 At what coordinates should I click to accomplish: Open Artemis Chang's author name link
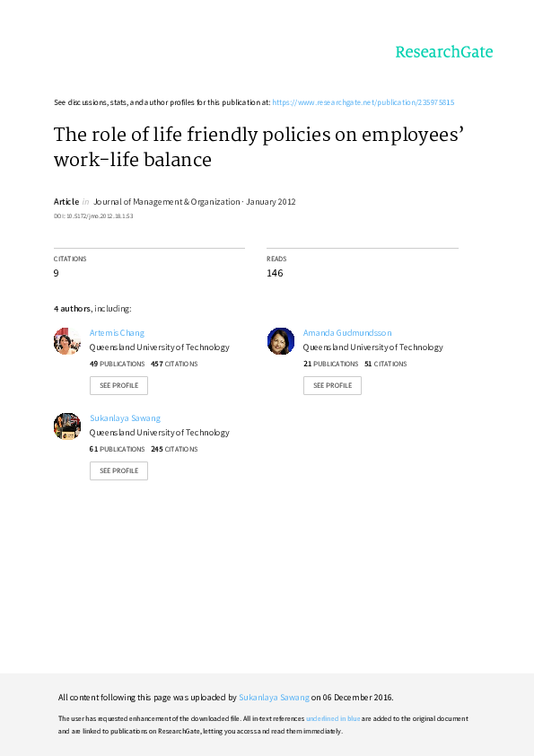click(117, 333)
